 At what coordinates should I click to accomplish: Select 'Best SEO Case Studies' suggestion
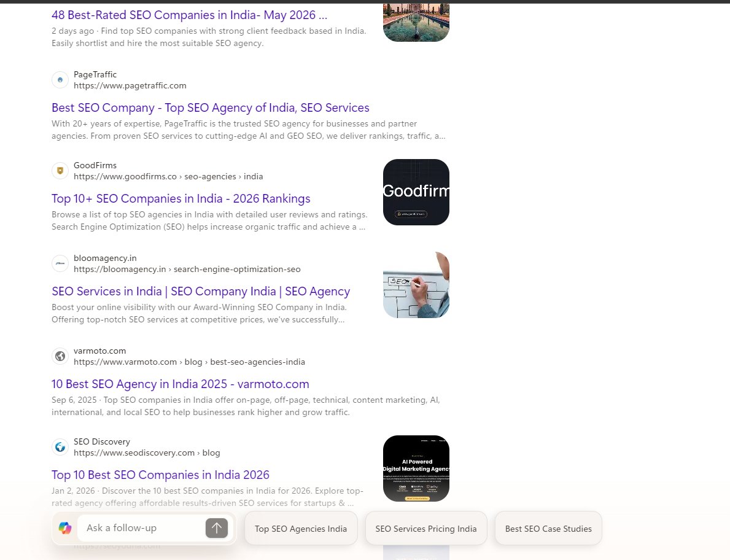(x=548, y=528)
